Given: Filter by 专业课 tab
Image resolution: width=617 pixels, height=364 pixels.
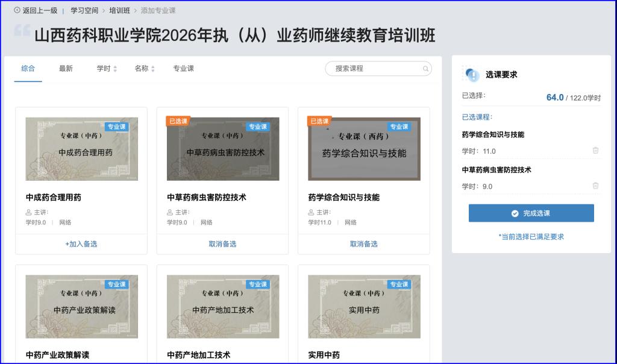Looking at the screenshot, I should pos(183,69).
